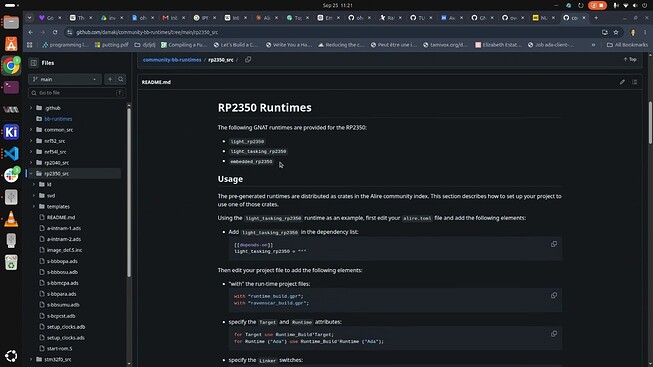Open s-bcpcst.adb file
This screenshot has width=653, height=367.
[61, 316]
